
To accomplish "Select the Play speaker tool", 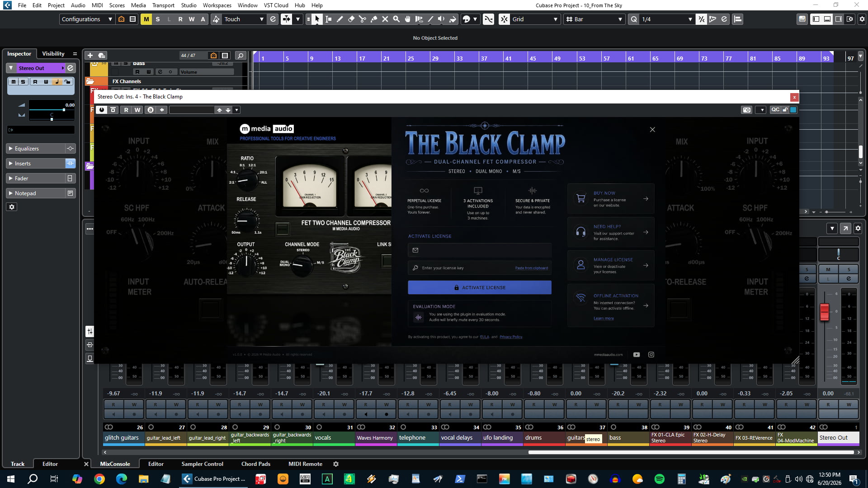I will (441, 19).
